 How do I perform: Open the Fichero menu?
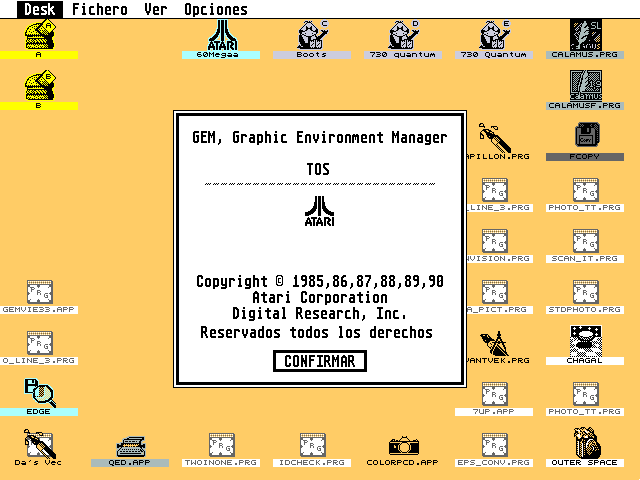(x=100, y=9)
